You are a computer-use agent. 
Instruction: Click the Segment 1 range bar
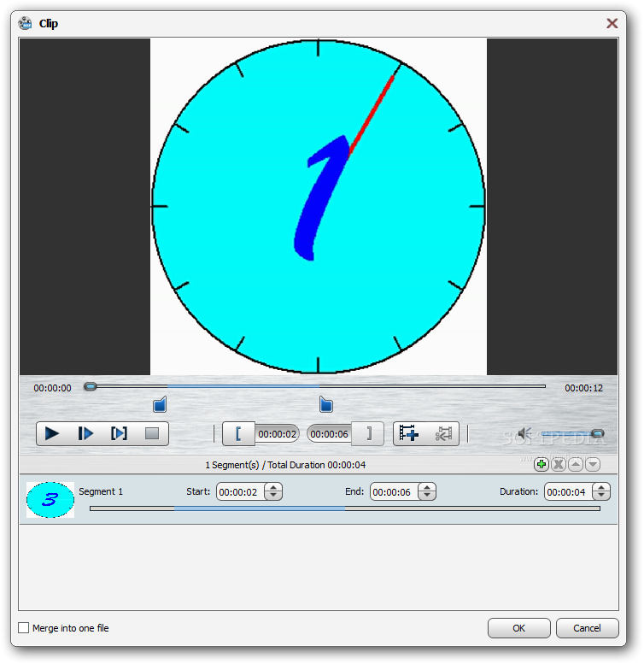pyautogui.click(x=345, y=508)
